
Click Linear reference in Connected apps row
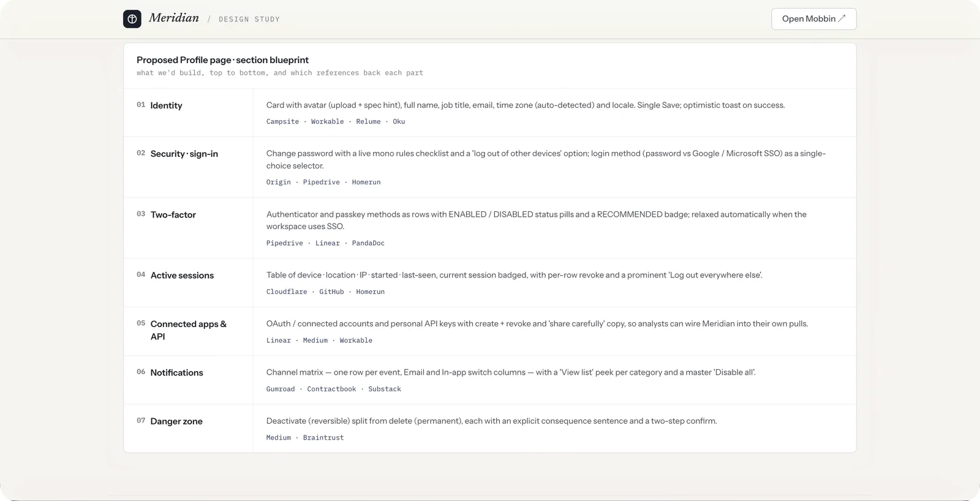tap(279, 341)
